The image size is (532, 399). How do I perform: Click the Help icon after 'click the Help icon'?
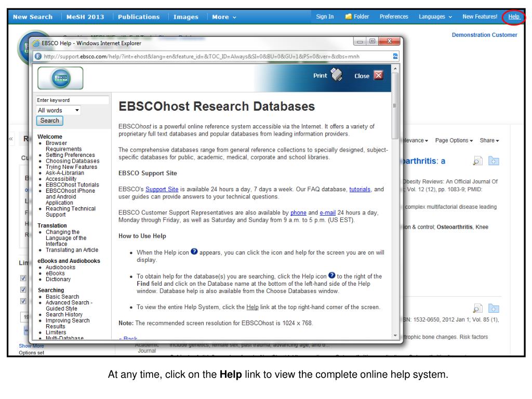(x=331, y=275)
